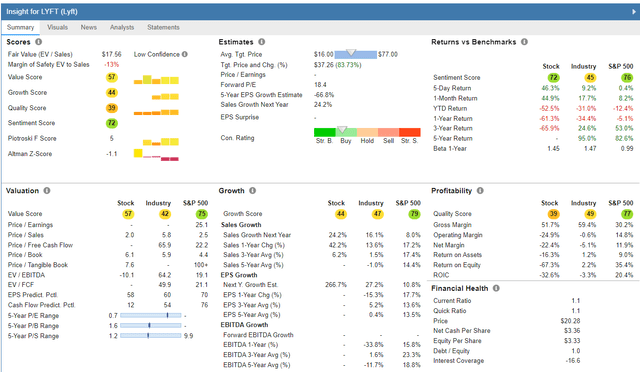Click the Sales Growth Next Year 24.2% stock value
Image resolution: width=640 pixels, height=372 pixels.
338,235
